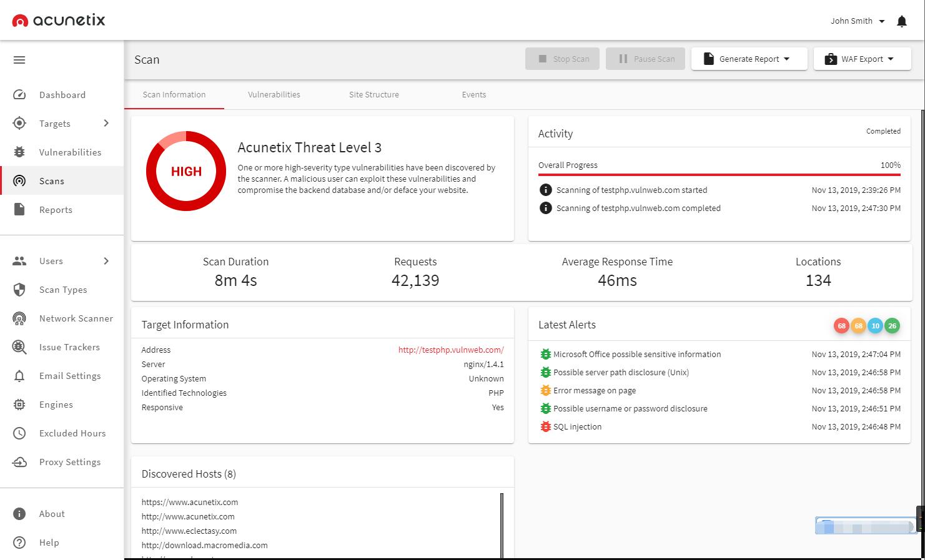Image resolution: width=925 pixels, height=560 pixels.
Task: Click the HIGH threat level donut chart
Action: point(186,171)
